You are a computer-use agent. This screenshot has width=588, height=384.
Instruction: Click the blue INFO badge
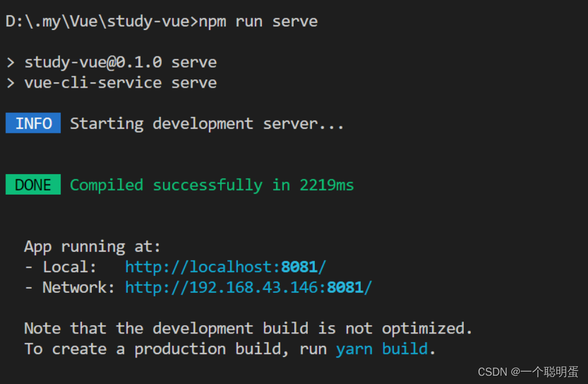(33, 123)
